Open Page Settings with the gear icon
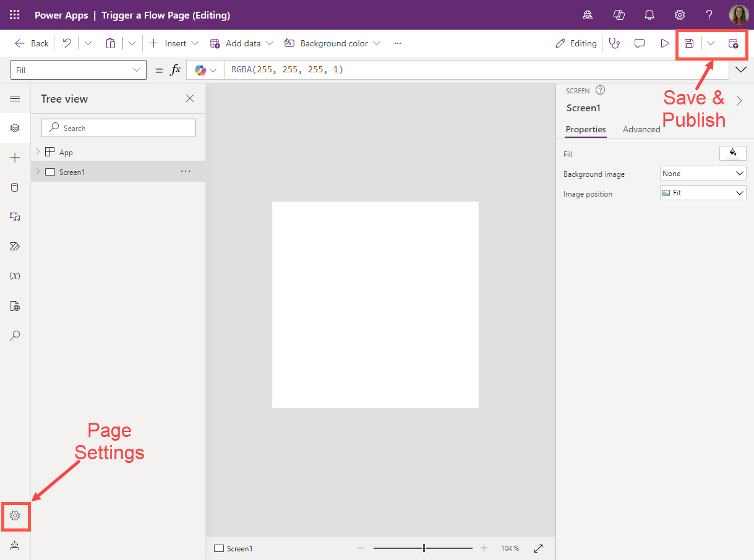 click(15, 516)
